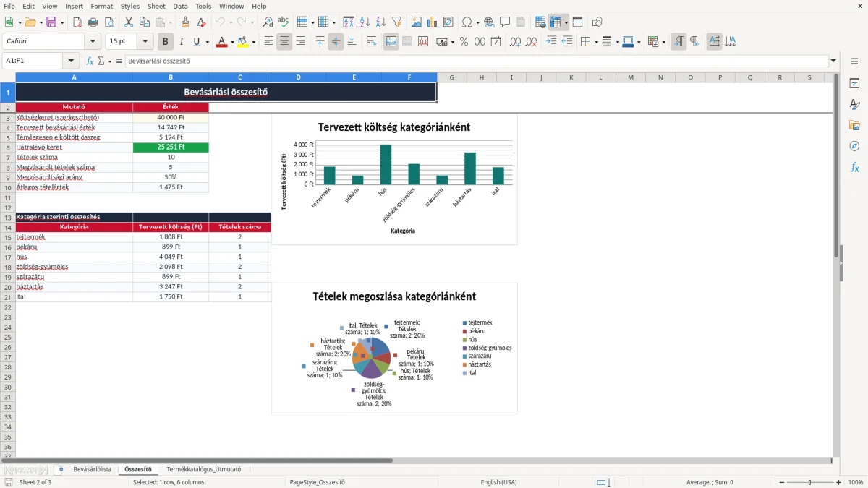
Task: Sort ascending A to Z
Action: 365,22
